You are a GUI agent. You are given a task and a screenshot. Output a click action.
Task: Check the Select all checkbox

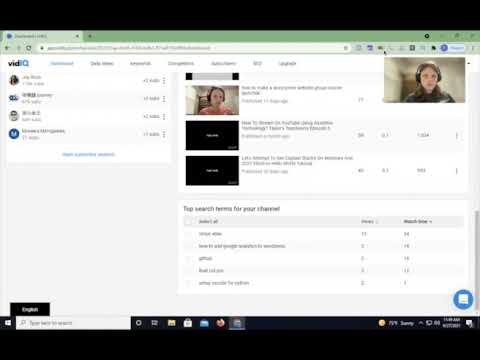[188, 221]
